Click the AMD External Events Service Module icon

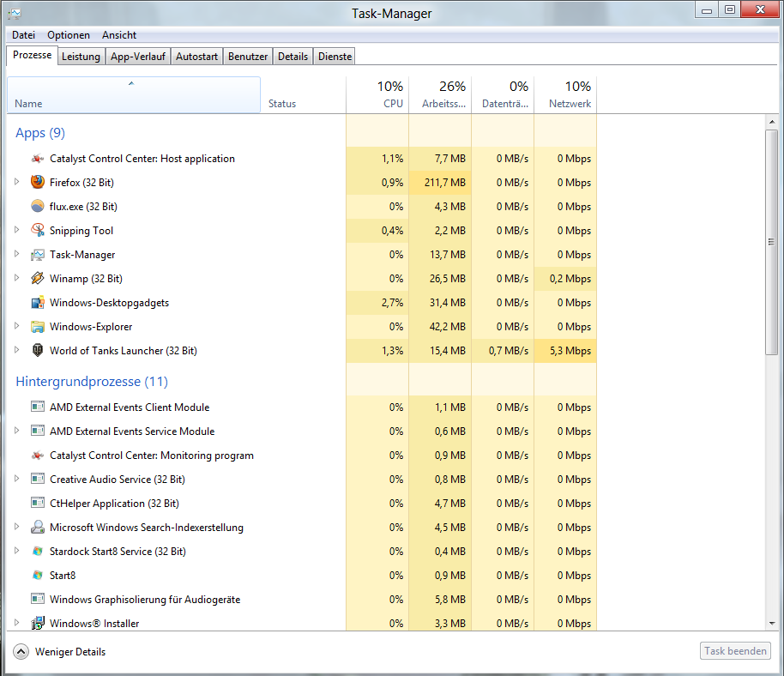point(38,431)
